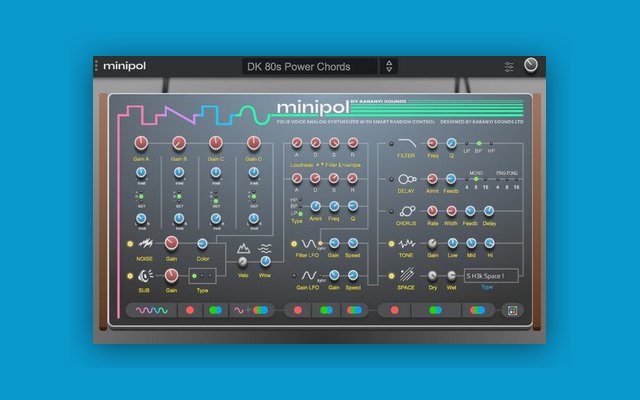Click the Filter LFO sine wave icon
Viewport: 640px width, 400px height.
pos(308,244)
